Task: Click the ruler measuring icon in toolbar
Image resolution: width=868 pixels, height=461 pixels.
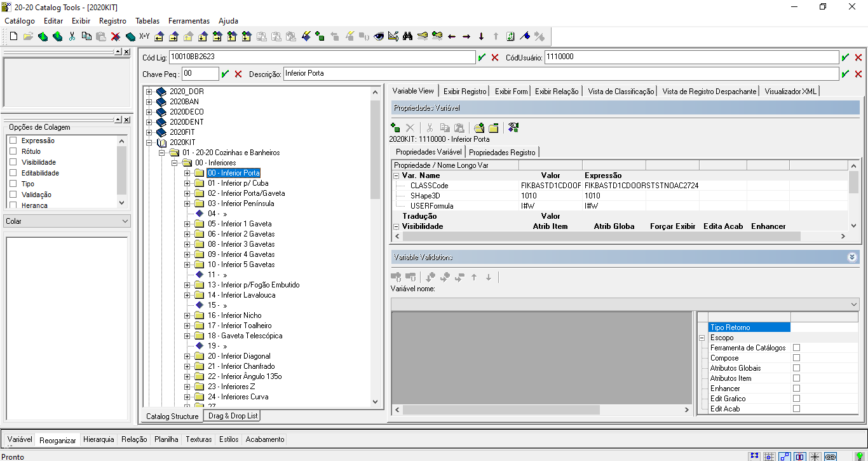Action: (393, 36)
